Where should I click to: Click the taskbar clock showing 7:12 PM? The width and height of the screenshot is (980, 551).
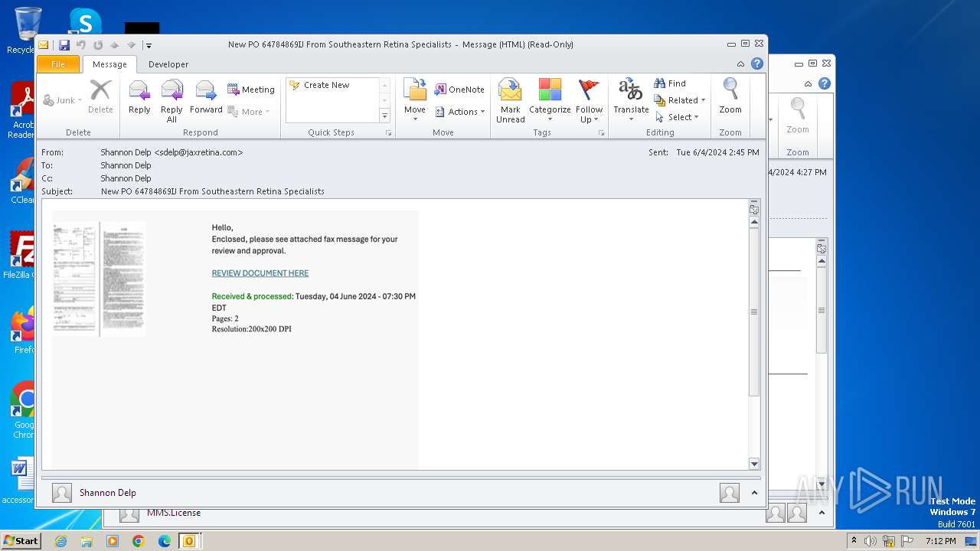click(940, 541)
